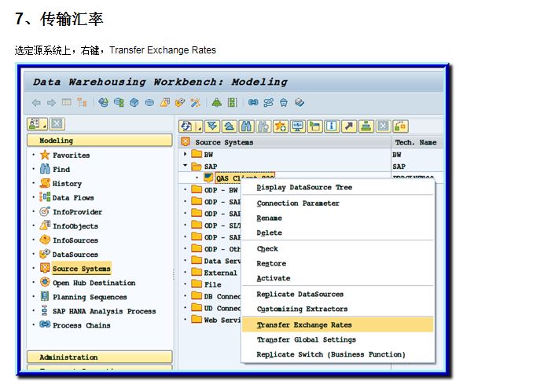Open the navigation pane layout dropdown button
The height and width of the screenshot is (392, 555).
click(x=37, y=124)
